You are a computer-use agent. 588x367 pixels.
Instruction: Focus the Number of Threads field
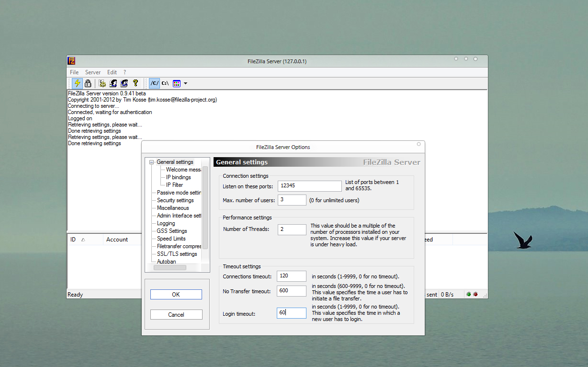pyautogui.click(x=292, y=229)
